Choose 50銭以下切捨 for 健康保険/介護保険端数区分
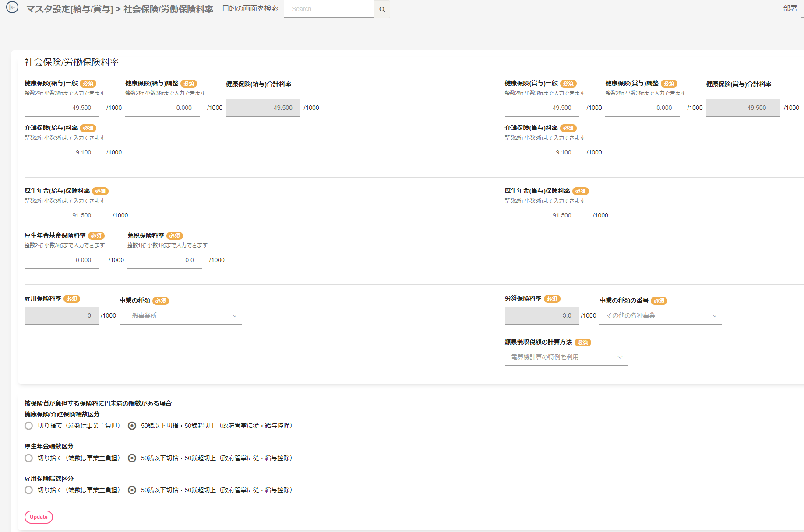This screenshot has height=532, width=804. click(132, 426)
